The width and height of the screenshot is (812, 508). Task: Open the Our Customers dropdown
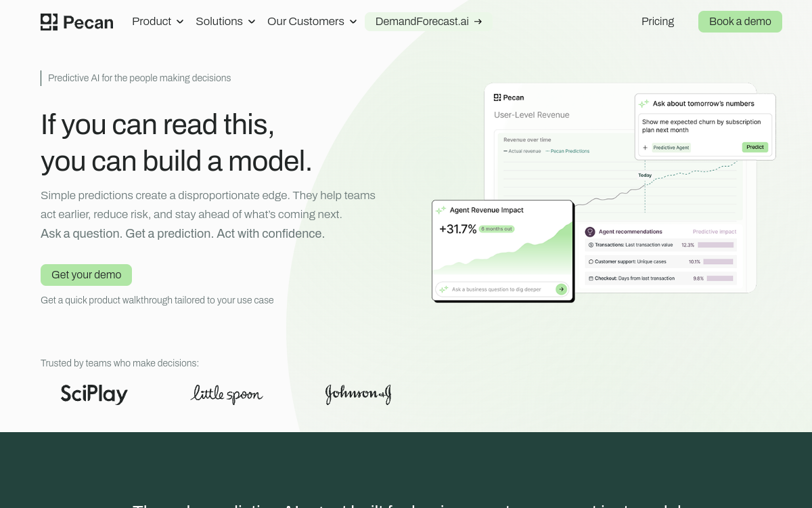coord(312,22)
